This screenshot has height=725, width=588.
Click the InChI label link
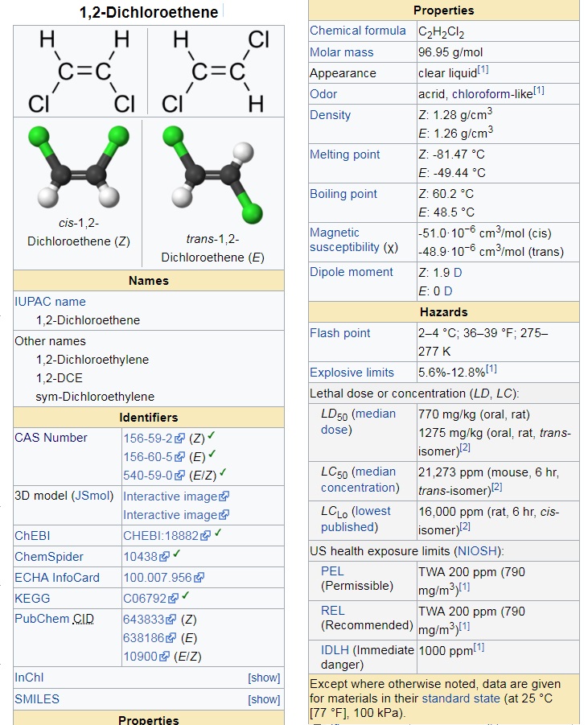coord(29,678)
